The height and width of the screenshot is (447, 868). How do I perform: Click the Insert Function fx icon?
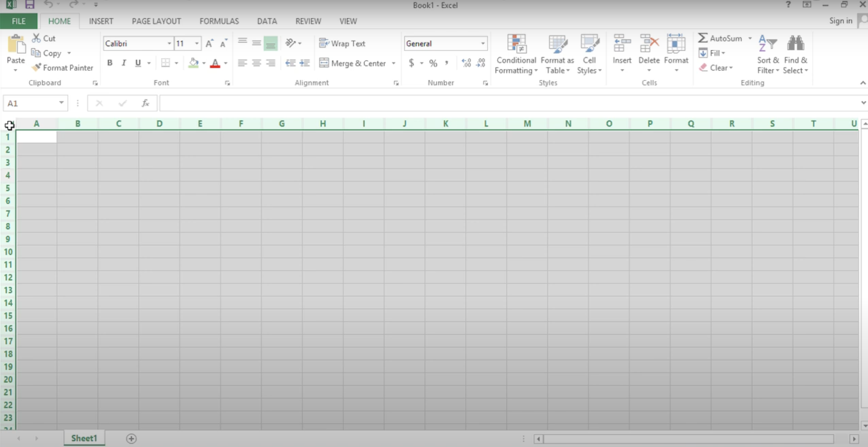click(145, 103)
